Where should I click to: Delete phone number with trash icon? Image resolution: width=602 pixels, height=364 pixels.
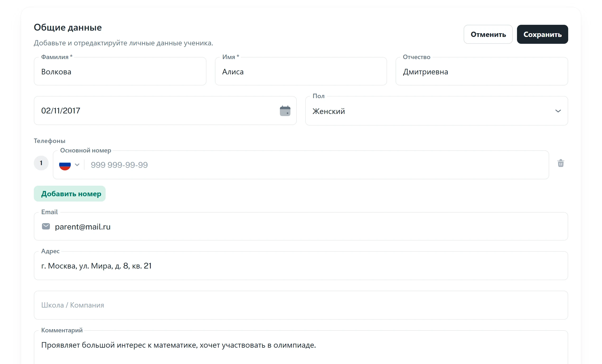click(561, 163)
